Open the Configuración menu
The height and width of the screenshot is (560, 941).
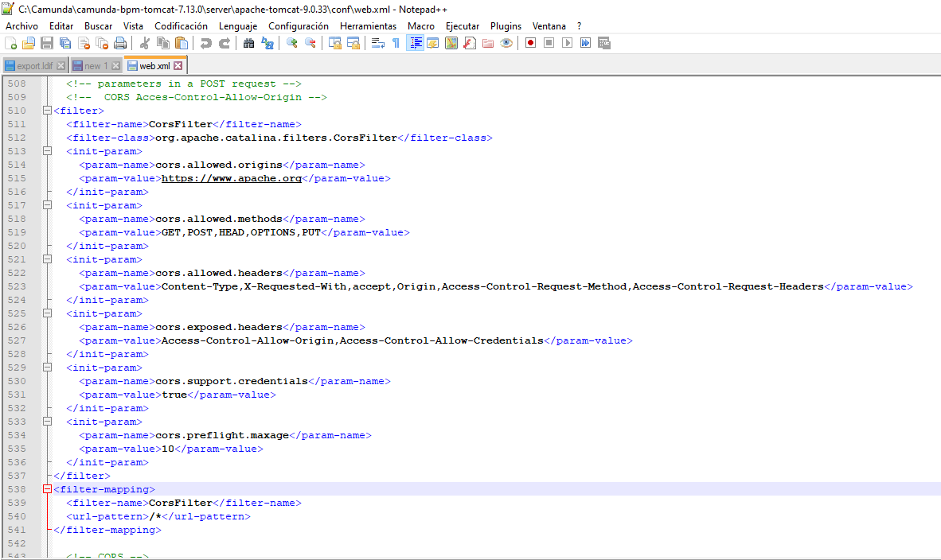pos(299,26)
